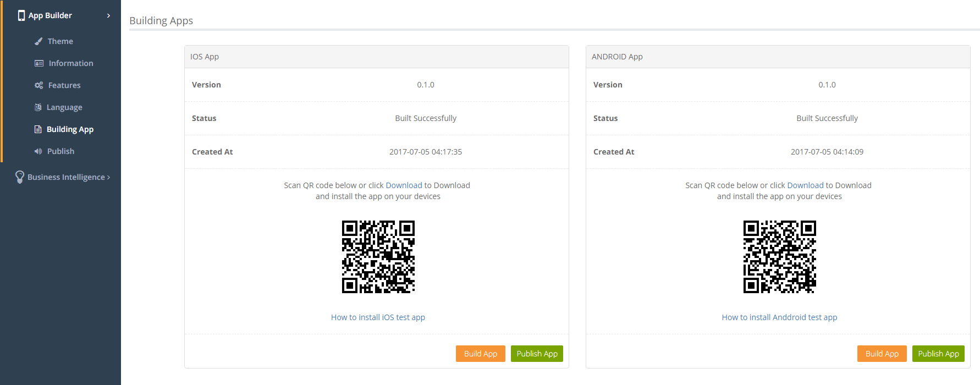This screenshot has width=980, height=385.
Task: Click the iOS 'Created At' label
Action: click(212, 152)
